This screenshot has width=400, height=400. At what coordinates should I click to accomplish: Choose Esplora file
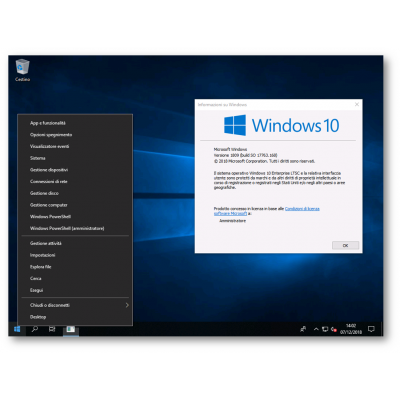point(75,267)
